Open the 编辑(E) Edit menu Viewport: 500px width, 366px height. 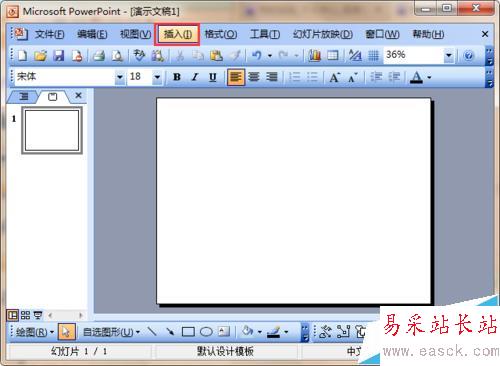92,34
